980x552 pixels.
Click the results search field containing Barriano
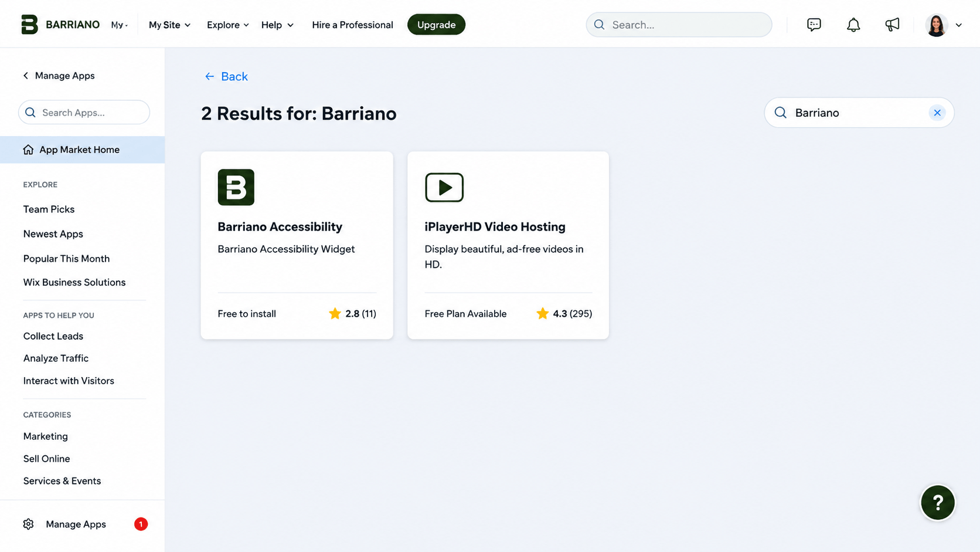859,113
